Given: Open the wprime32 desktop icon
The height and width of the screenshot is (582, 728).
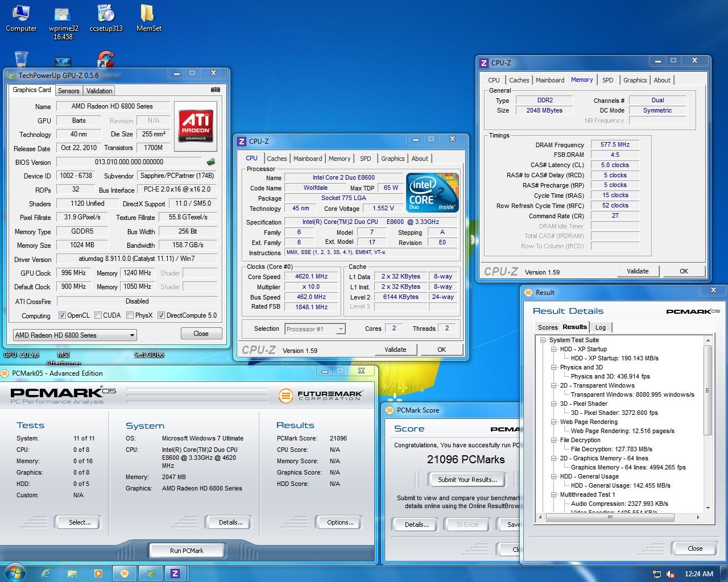Looking at the screenshot, I should [x=63, y=22].
